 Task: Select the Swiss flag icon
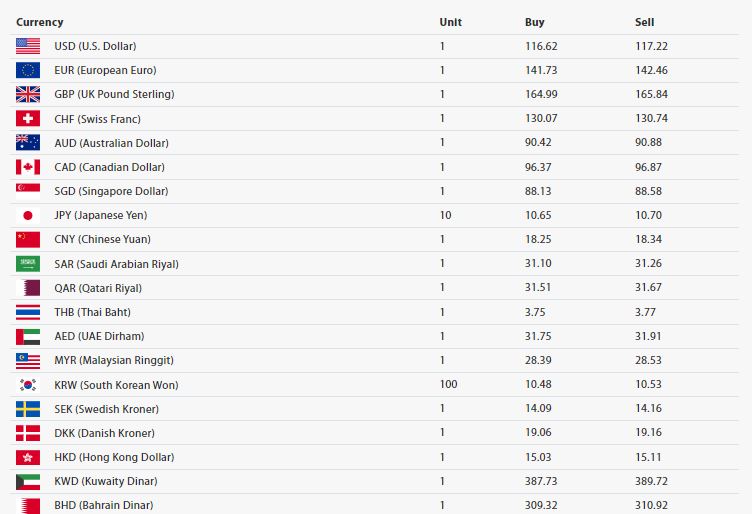pos(28,118)
